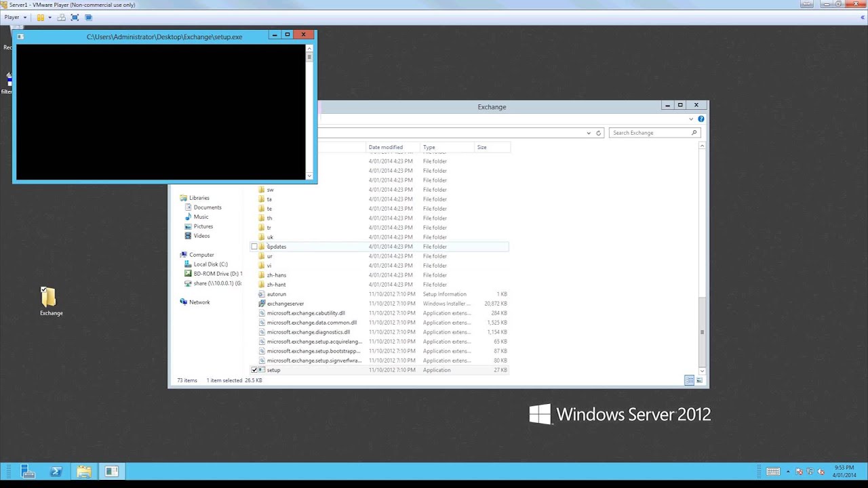Sort by Type column header
This screenshot has height=488, width=868.
point(448,147)
